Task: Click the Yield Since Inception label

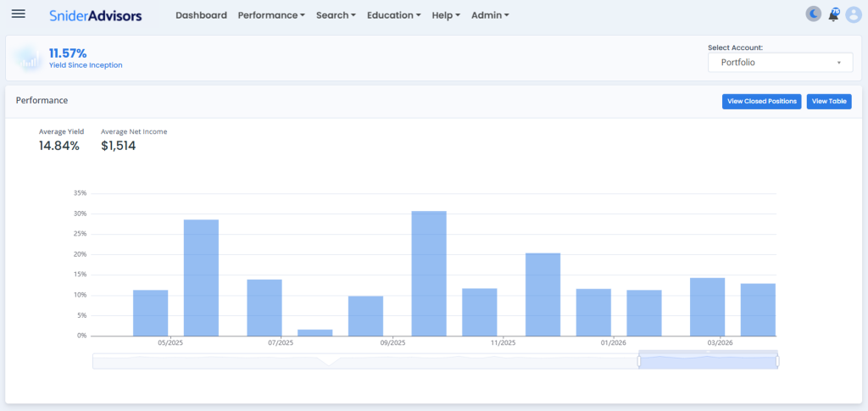Action: coord(86,65)
